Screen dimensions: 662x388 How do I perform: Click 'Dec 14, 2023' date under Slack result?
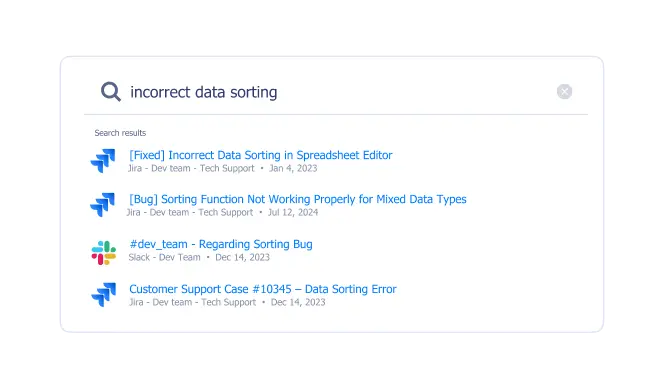point(242,257)
